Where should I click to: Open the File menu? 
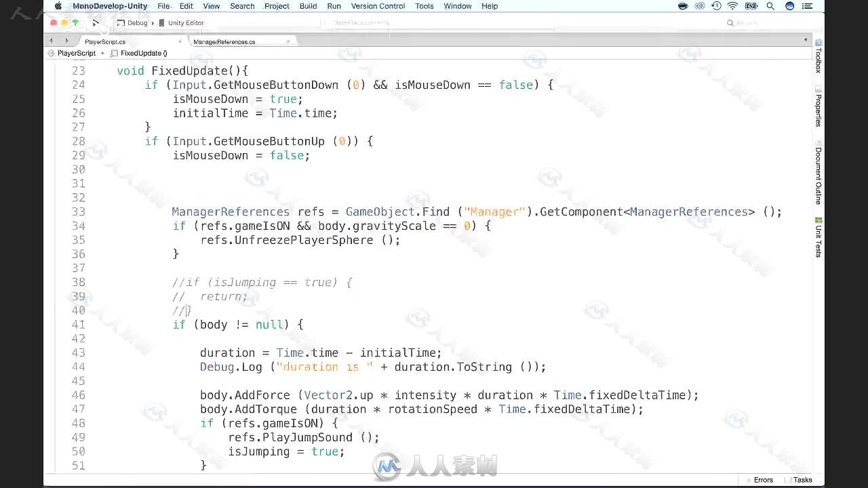pos(164,6)
